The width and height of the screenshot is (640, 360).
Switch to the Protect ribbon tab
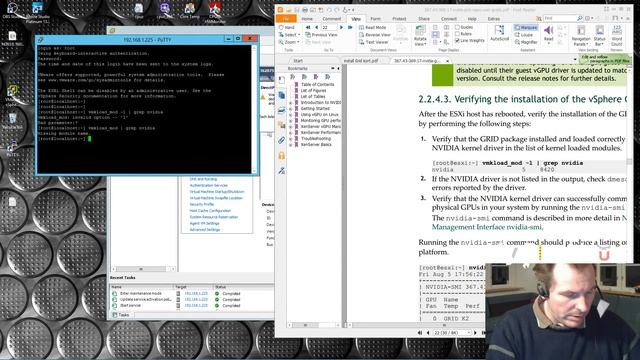(399, 19)
